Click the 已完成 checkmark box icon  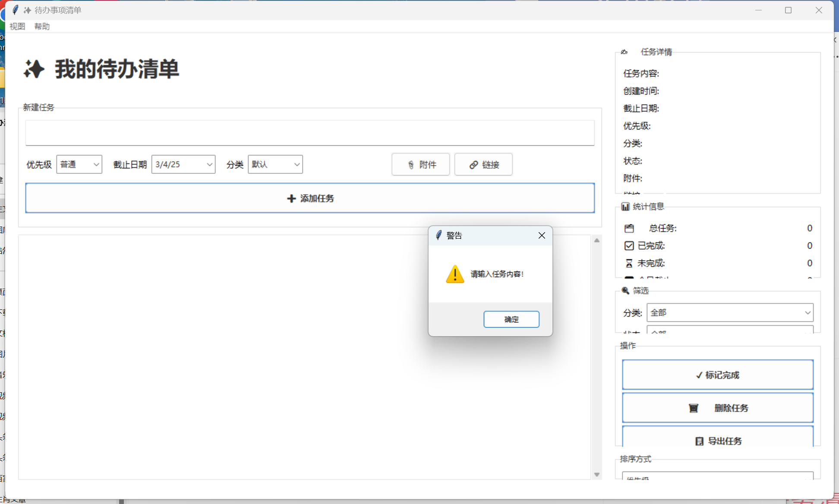pyautogui.click(x=629, y=246)
